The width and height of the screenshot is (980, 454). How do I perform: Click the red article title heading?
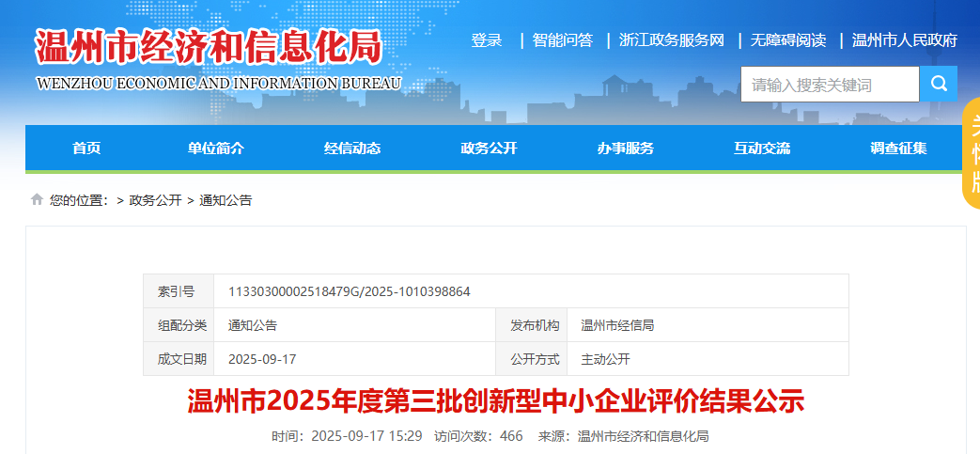496,402
